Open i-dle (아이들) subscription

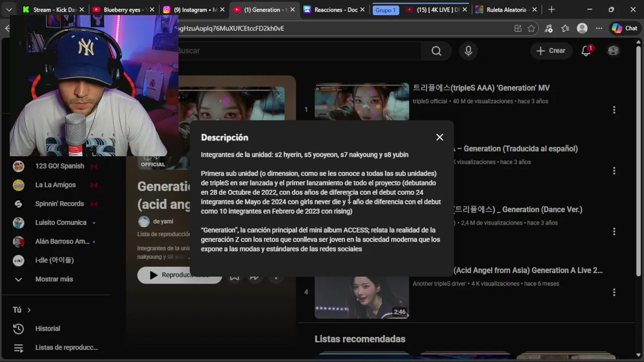coord(55,260)
